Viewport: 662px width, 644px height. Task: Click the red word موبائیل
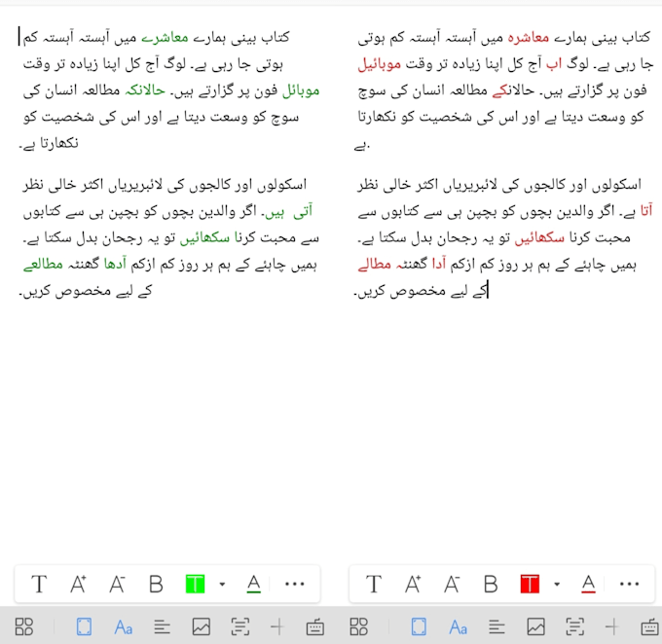pyautogui.click(x=379, y=64)
